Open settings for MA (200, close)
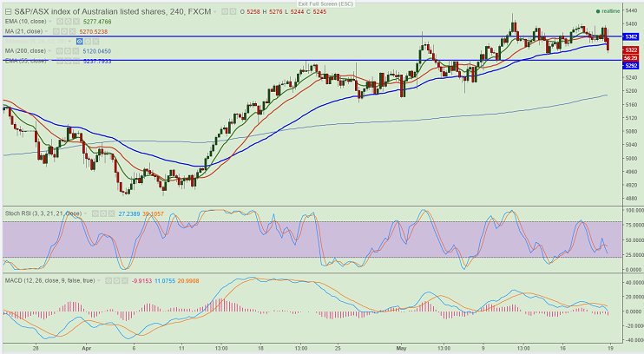644x354 pixels. (68, 51)
